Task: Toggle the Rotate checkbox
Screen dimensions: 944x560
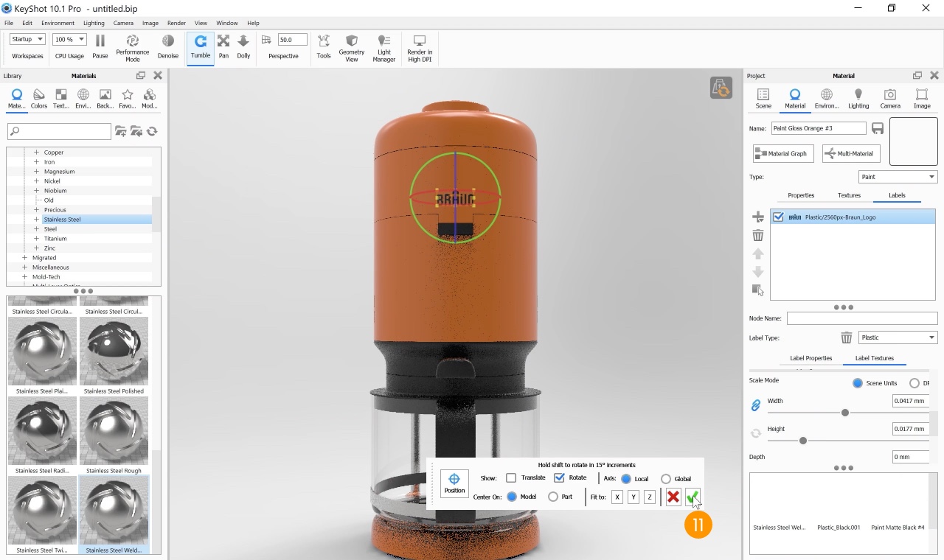Action: 559,478
